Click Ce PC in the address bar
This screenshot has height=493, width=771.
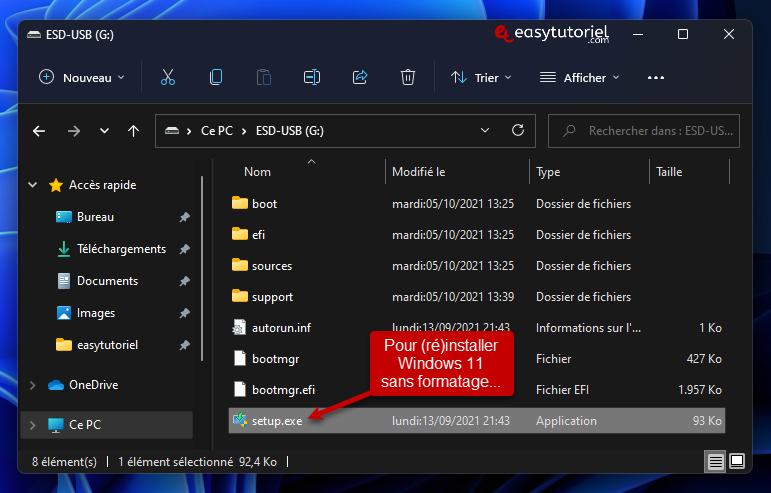217,131
